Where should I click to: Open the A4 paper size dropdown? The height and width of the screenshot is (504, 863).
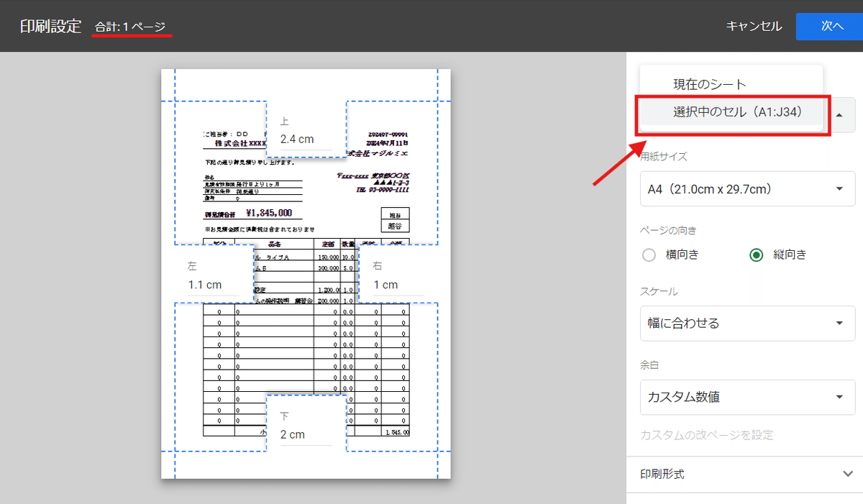[747, 189]
